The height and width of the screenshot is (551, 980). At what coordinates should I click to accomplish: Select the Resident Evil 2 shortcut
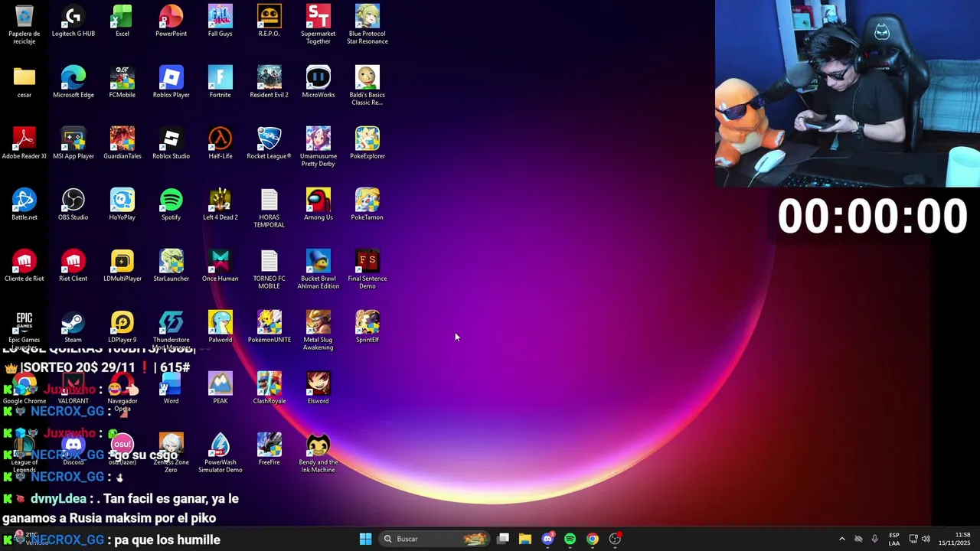pyautogui.click(x=269, y=82)
